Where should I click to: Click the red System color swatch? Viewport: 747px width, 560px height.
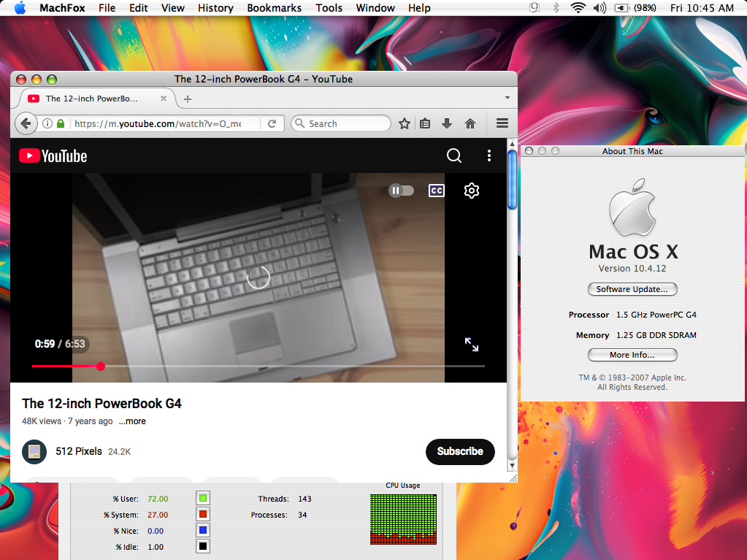pyautogui.click(x=203, y=514)
